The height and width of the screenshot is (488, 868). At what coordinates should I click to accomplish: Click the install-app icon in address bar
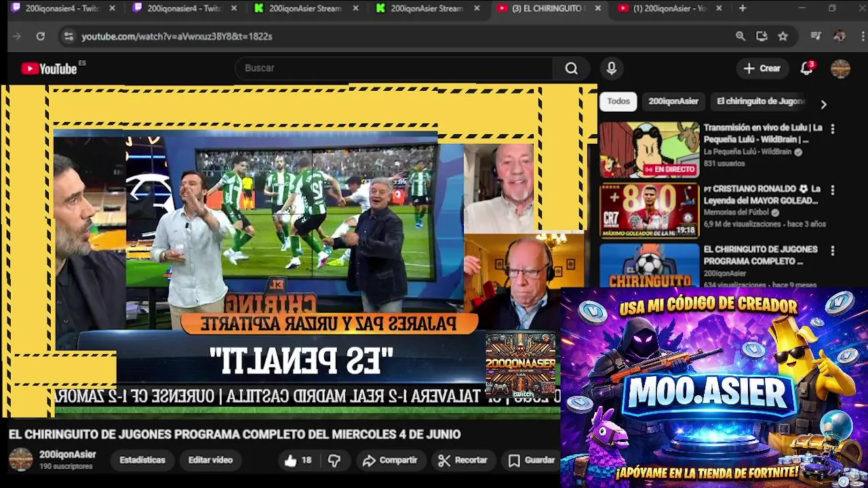(762, 37)
